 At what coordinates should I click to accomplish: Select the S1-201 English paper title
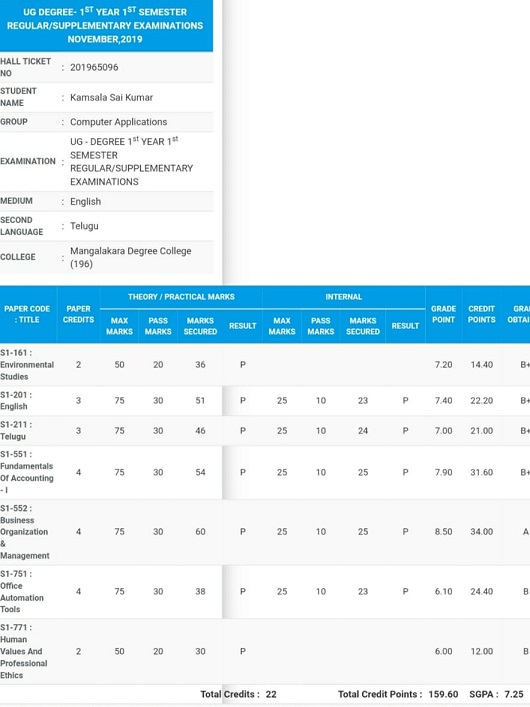click(16, 400)
